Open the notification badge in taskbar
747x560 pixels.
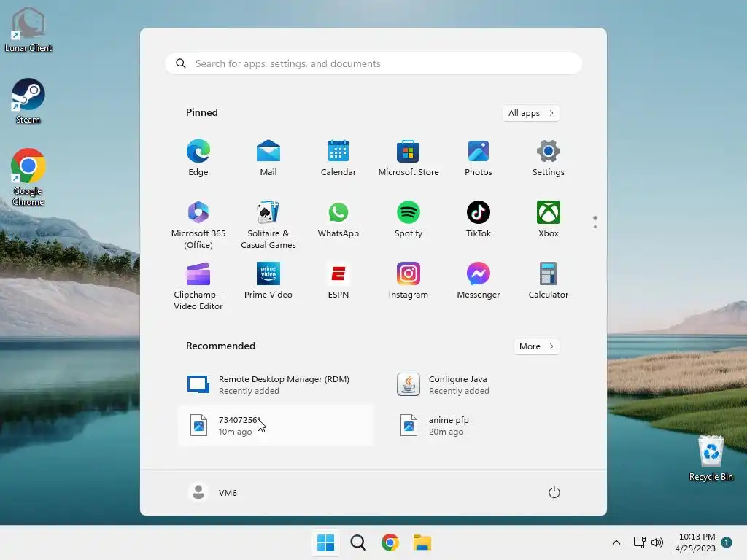point(727,542)
